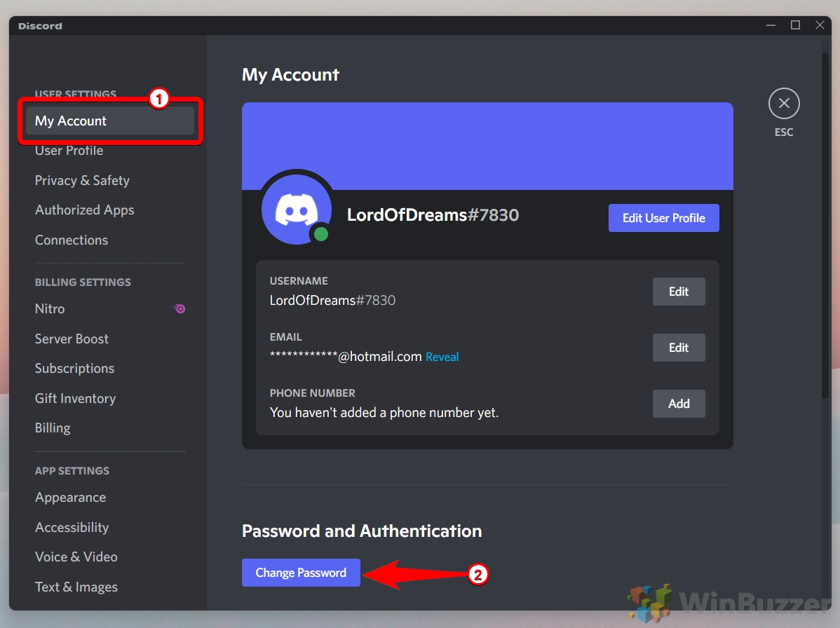Open User Profile settings

tap(69, 151)
